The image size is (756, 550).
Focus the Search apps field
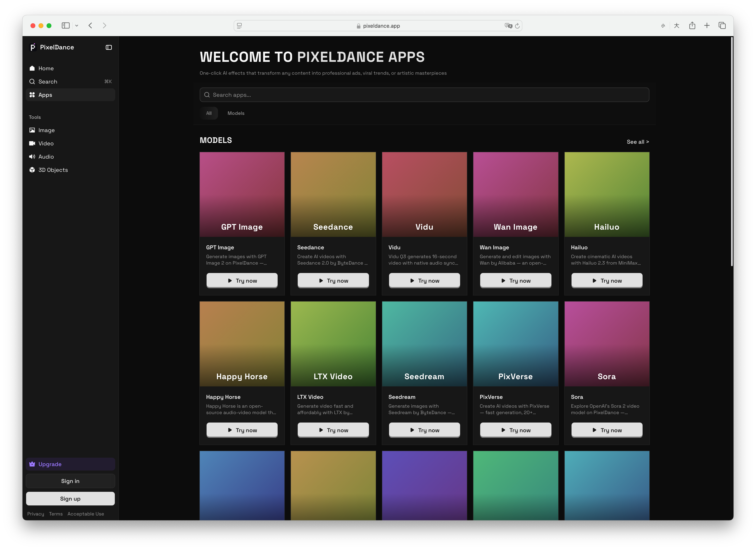point(424,95)
